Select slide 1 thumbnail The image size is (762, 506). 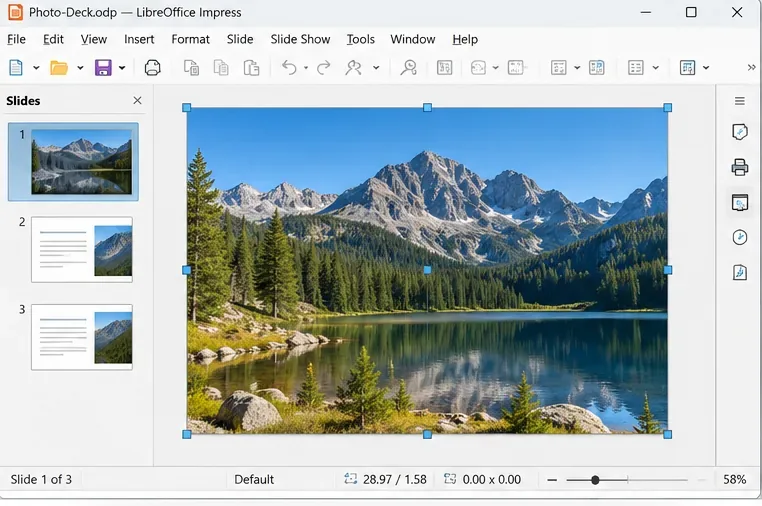point(82,162)
